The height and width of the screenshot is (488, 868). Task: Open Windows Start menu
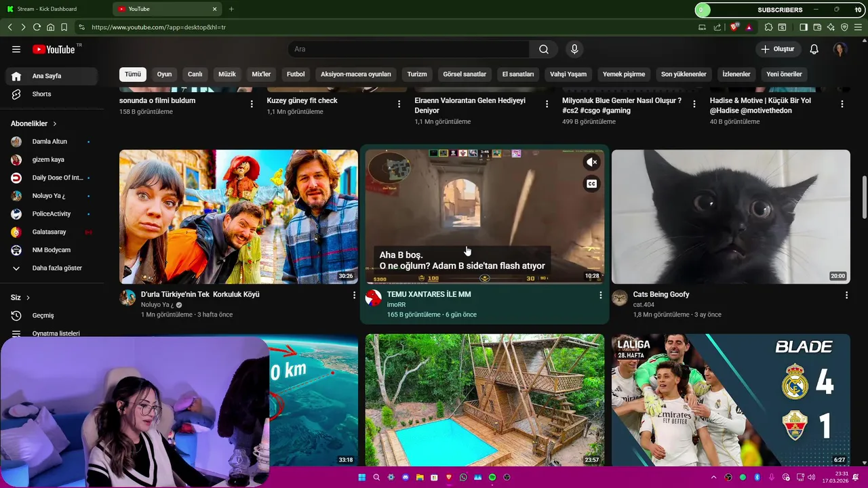click(x=362, y=477)
